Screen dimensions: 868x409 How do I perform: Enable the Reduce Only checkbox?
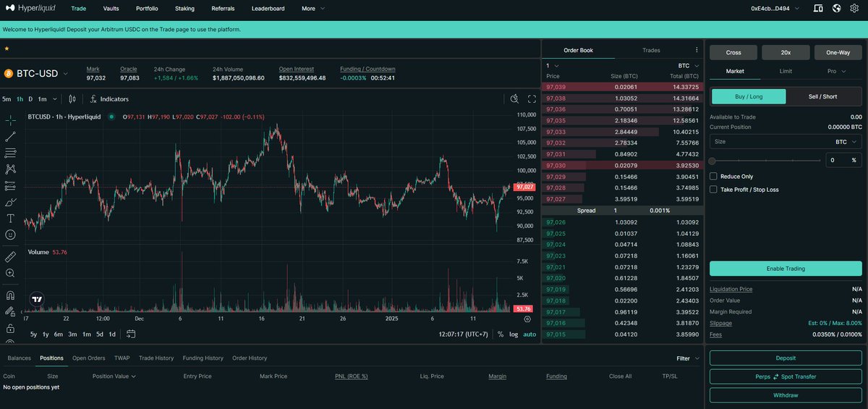(713, 176)
